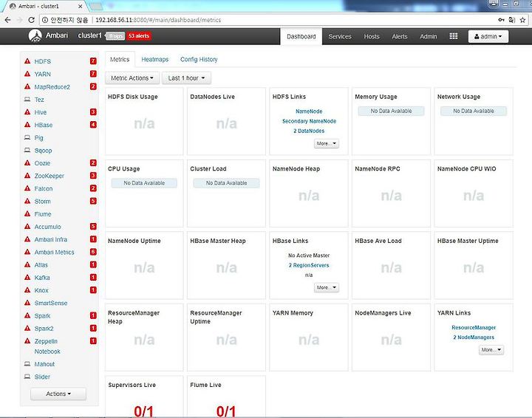Click the Ambari logo icon
This screenshot has width=532, height=418.
pyautogui.click(x=35, y=35)
